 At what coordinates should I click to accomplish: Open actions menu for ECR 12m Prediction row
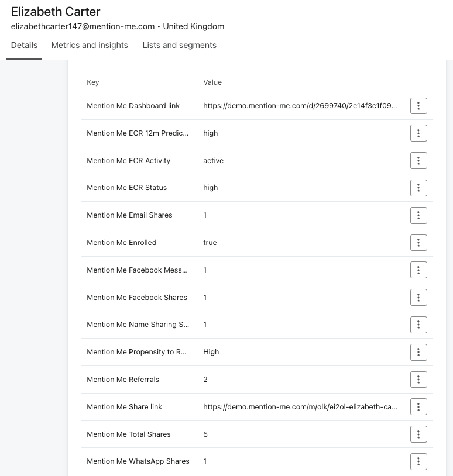(x=418, y=133)
